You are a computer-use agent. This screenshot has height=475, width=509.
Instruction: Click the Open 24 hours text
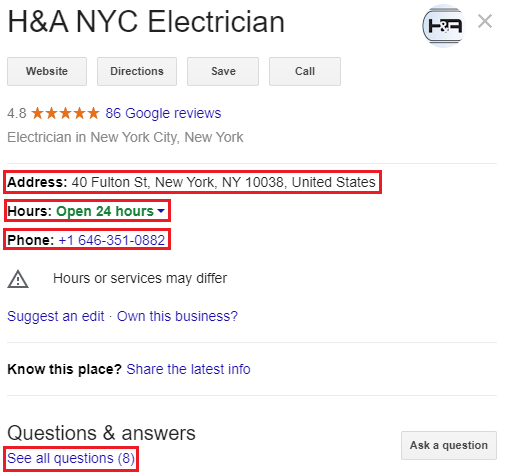pyautogui.click(x=105, y=211)
